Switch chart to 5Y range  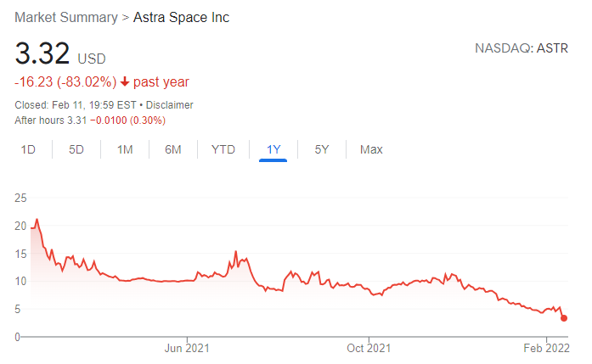(322, 149)
